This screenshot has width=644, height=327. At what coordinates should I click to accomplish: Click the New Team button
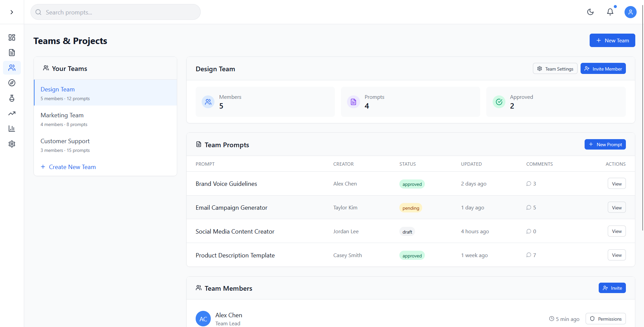click(612, 40)
